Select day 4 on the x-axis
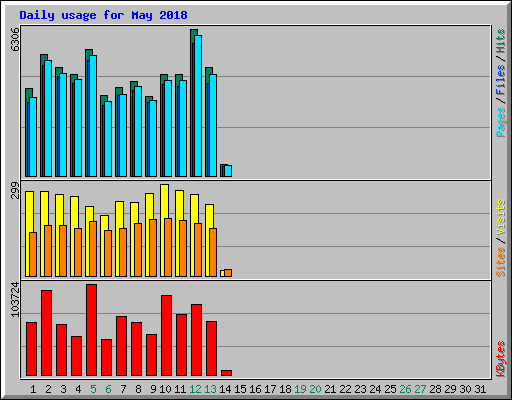512x400 pixels. (78, 389)
